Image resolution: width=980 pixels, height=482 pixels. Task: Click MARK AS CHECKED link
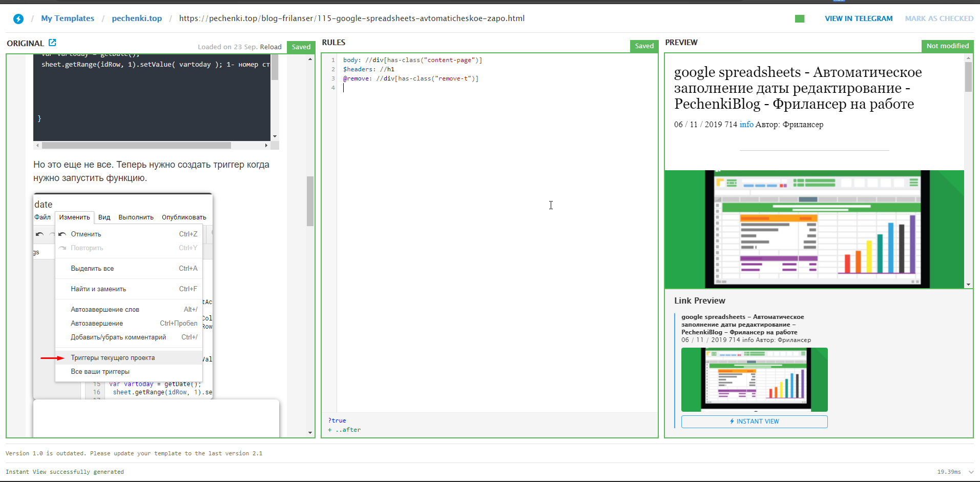click(939, 18)
